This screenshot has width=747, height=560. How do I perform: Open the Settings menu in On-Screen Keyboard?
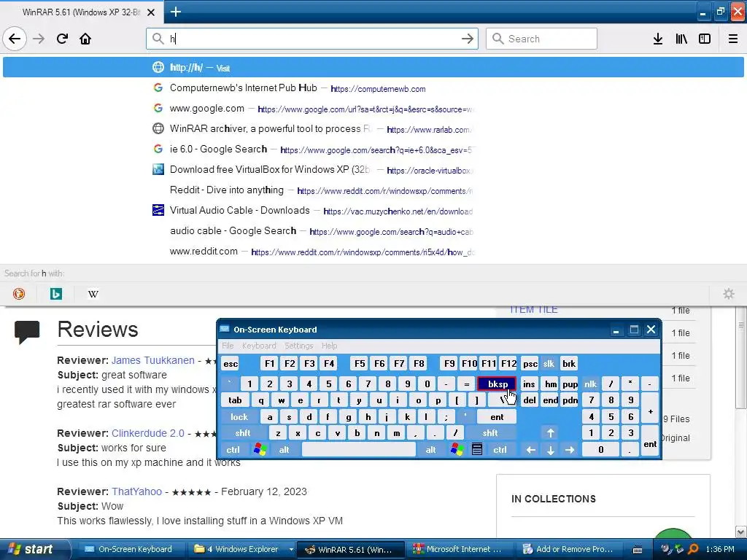[x=298, y=346]
